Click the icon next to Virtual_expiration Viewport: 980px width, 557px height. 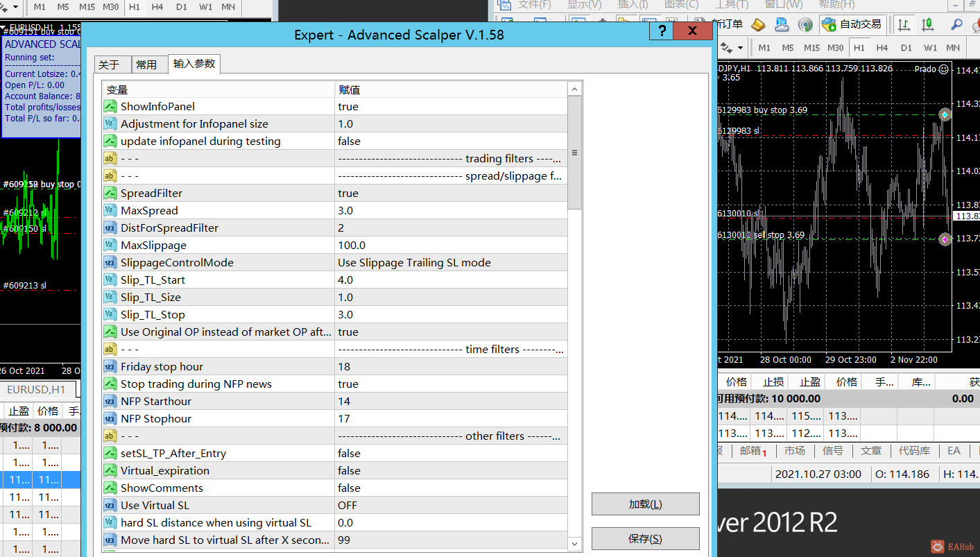pyautogui.click(x=110, y=470)
